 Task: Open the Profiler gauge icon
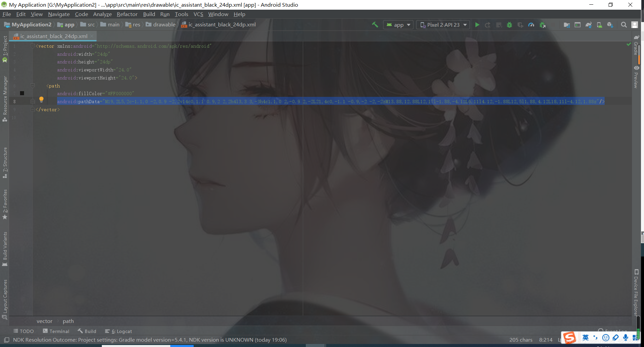pos(531,25)
